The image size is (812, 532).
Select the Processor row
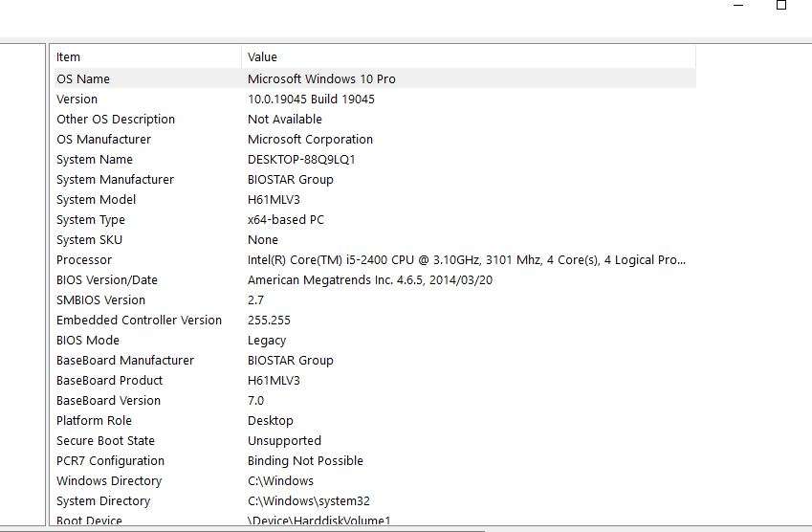[x=84, y=260]
